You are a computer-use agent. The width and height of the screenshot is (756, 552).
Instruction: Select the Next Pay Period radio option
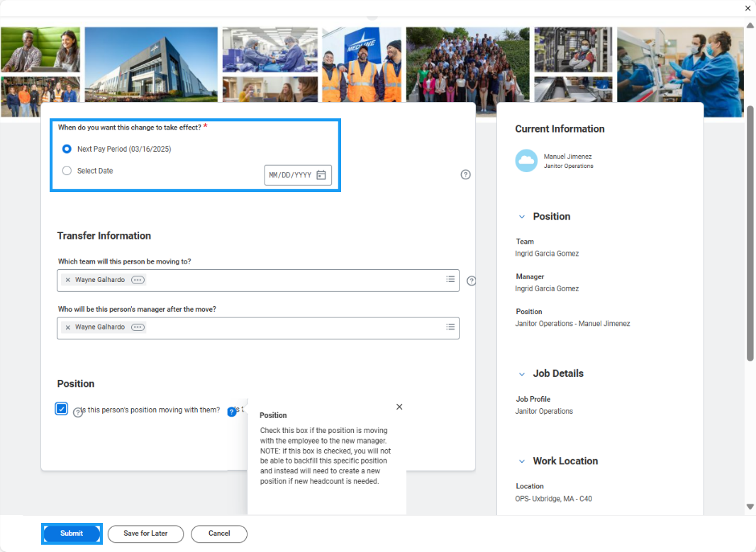click(66, 149)
